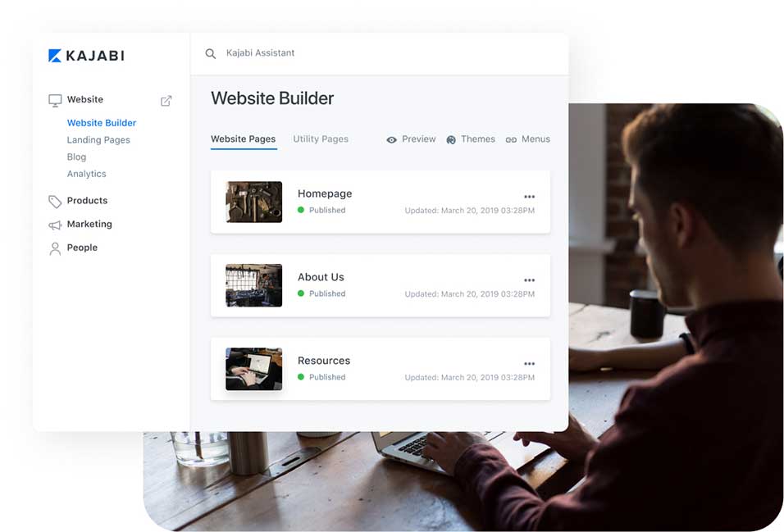The image size is (784, 532).
Task: Go to Analytics in sidebar
Action: pyautogui.click(x=86, y=174)
